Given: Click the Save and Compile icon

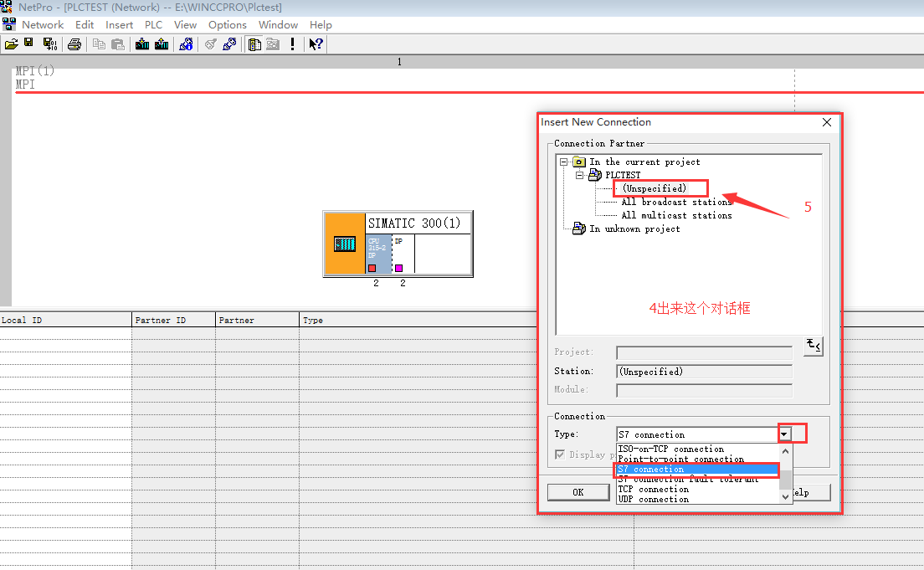Looking at the screenshot, I should [x=50, y=44].
